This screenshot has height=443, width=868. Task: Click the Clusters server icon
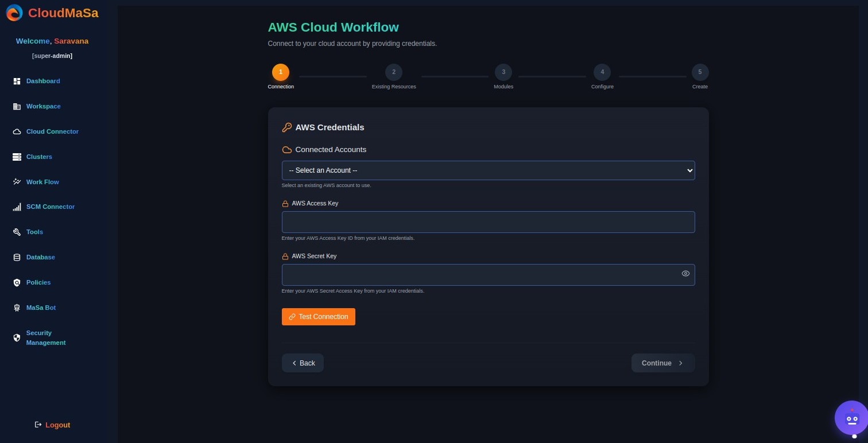(17, 157)
